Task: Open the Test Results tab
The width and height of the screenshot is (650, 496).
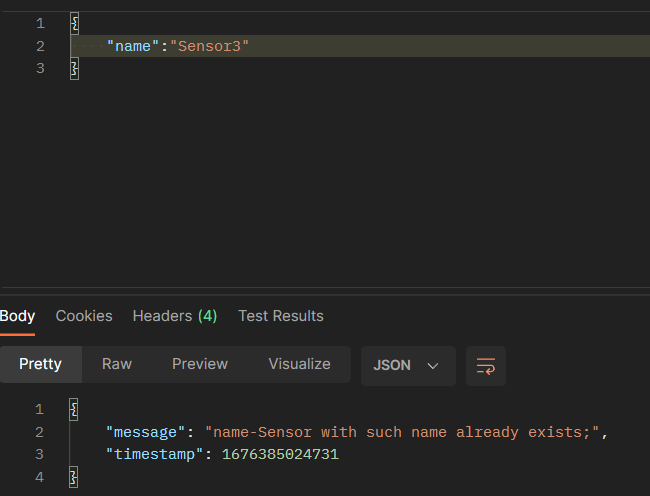Action: (x=281, y=316)
